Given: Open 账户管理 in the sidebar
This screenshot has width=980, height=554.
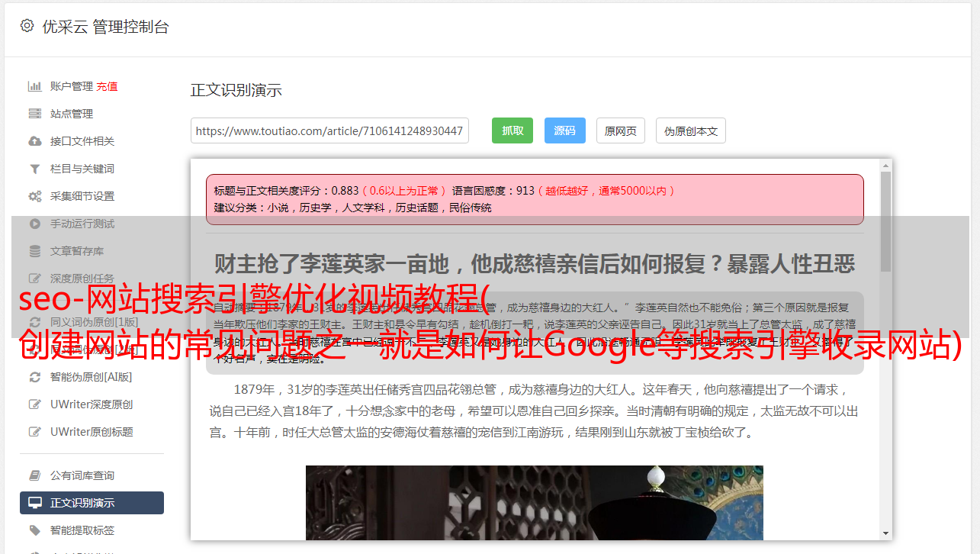Looking at the screenshot, I should coord(72,86).
